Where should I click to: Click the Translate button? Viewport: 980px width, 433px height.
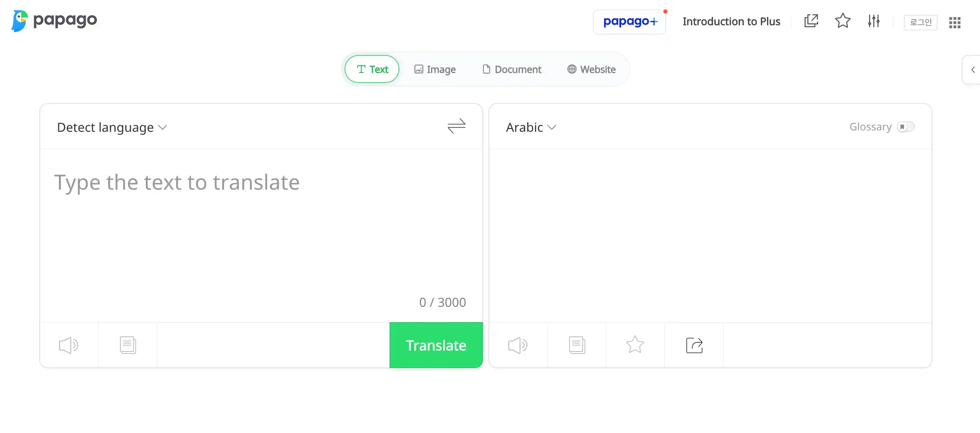pos(436,345)
